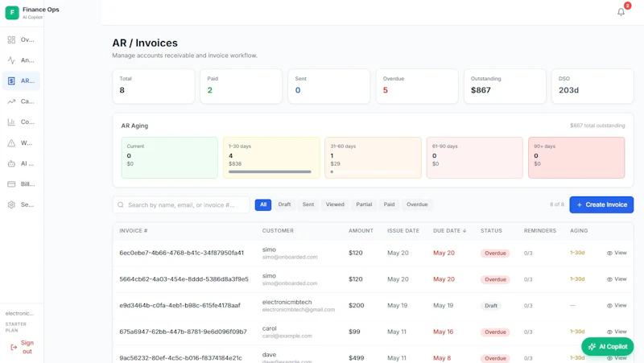Open the Settings gear sidebar item
The image size is (644, 363).
click(x=21, y=204)
